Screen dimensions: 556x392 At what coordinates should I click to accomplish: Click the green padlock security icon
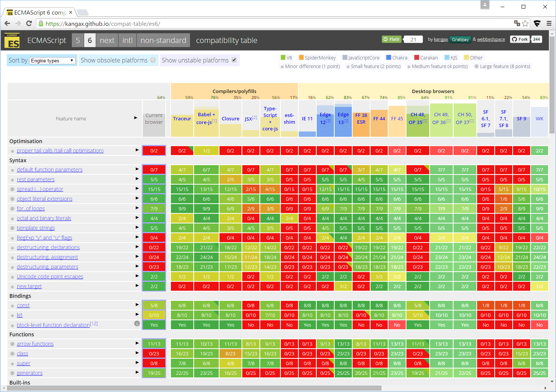point(41,24)
